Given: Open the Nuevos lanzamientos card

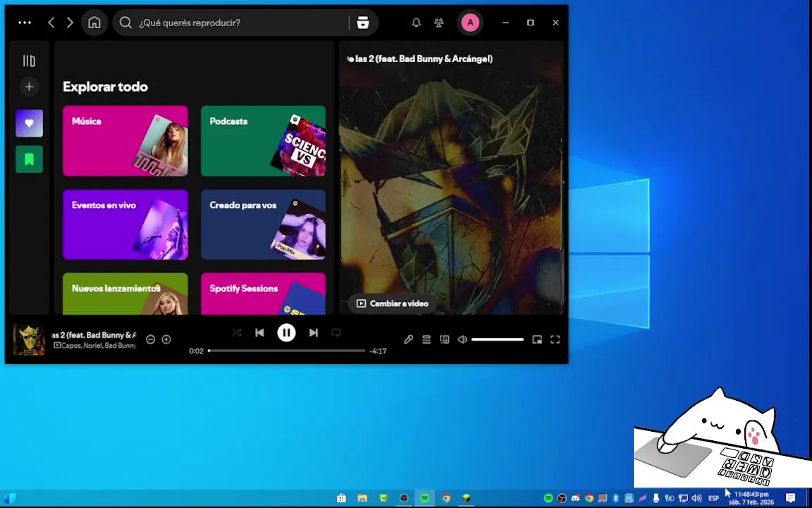Looking at the screenshot, I should click(x=125, y=294).
